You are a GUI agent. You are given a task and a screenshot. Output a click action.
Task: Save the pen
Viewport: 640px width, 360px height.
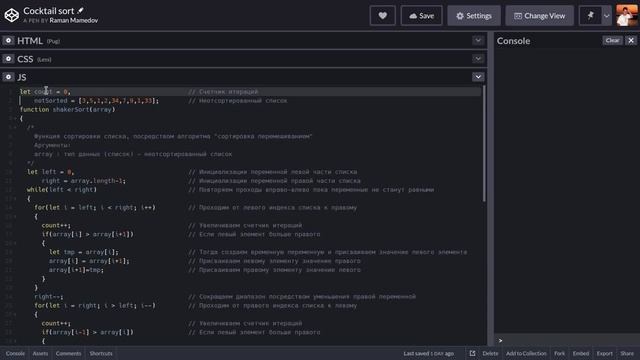coord(422,16)
